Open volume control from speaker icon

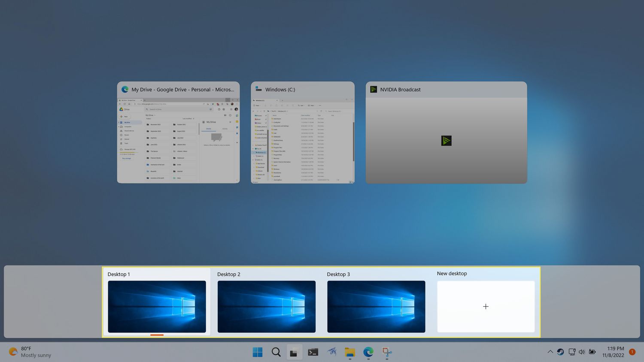click(x=582, y=352)
